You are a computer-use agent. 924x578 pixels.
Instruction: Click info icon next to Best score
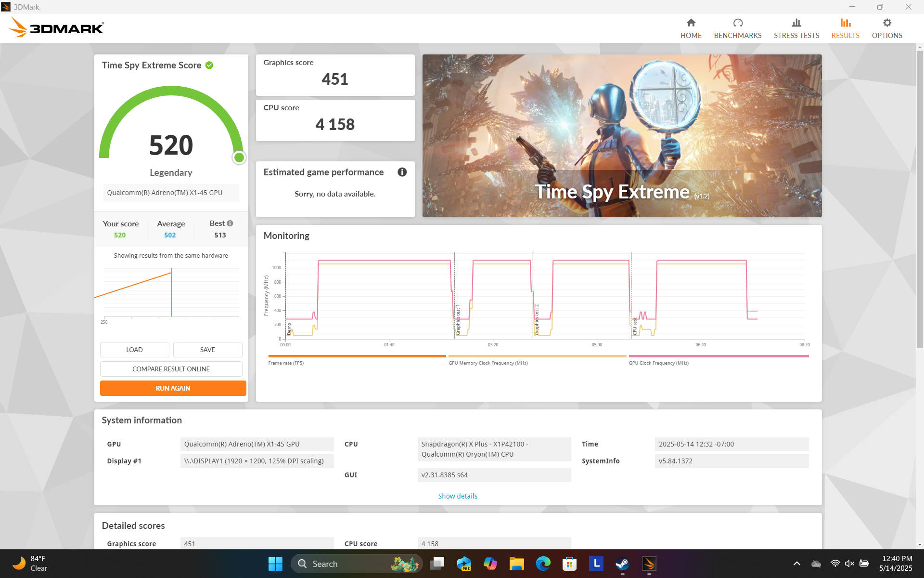[x=230, y=223]
